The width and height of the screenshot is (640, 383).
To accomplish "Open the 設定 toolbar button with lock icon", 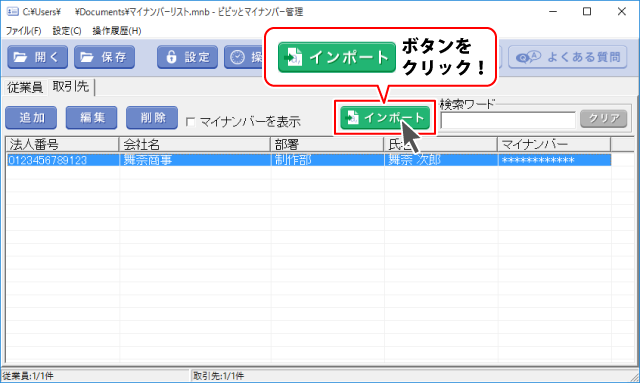I will coord(187,57).
